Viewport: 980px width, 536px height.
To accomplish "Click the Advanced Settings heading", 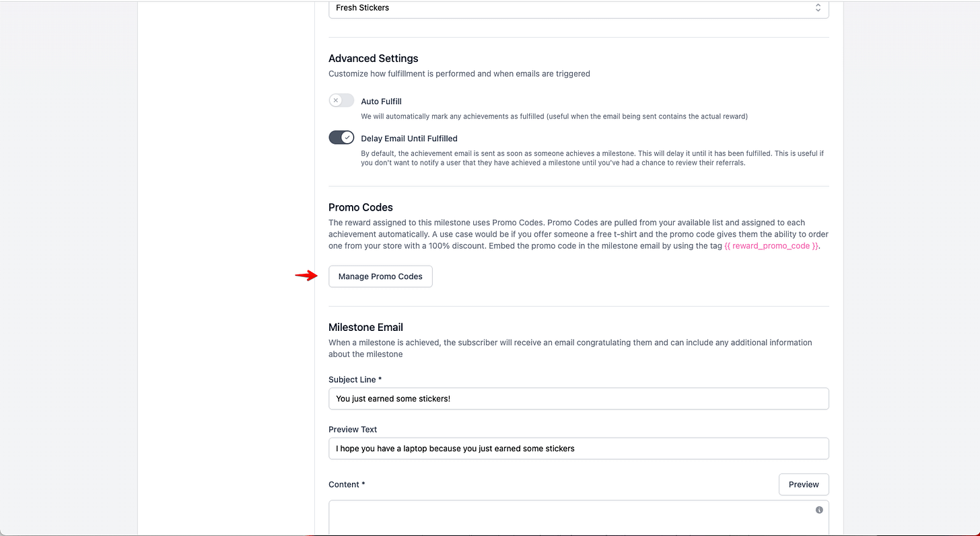I will pos(374,59).
